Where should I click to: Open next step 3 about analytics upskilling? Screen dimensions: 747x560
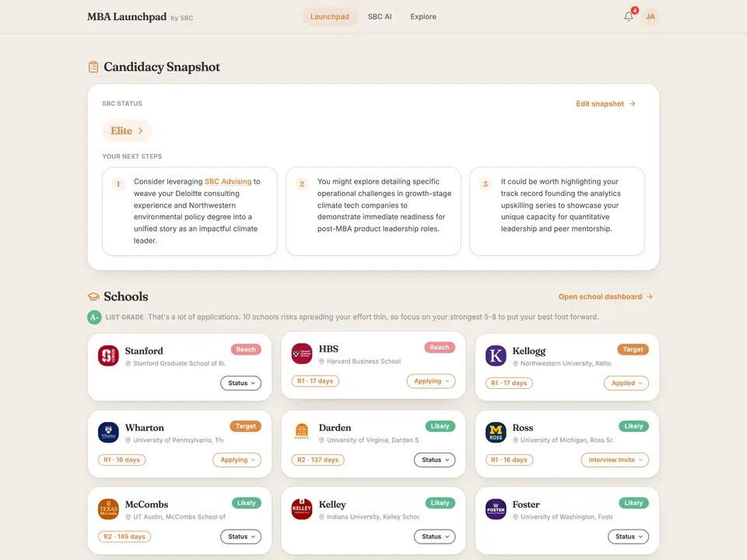point(557,211)
